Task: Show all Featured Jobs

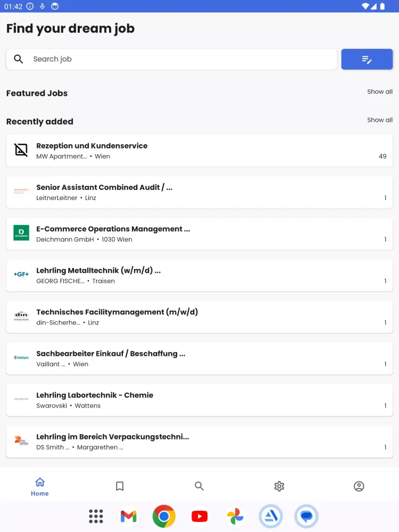Action: (x=380, y=92)
